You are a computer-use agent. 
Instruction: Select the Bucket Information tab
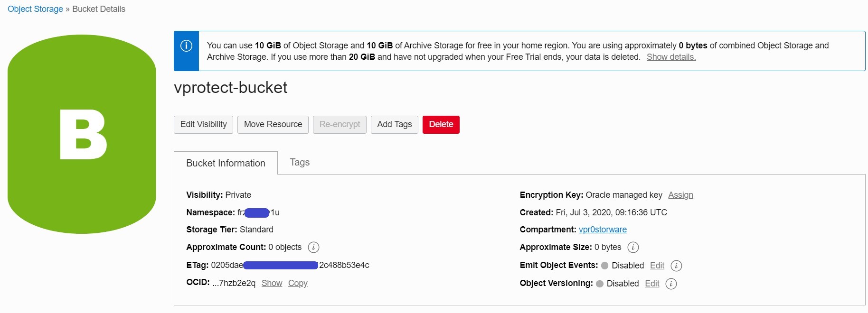(x=226, y=163)
